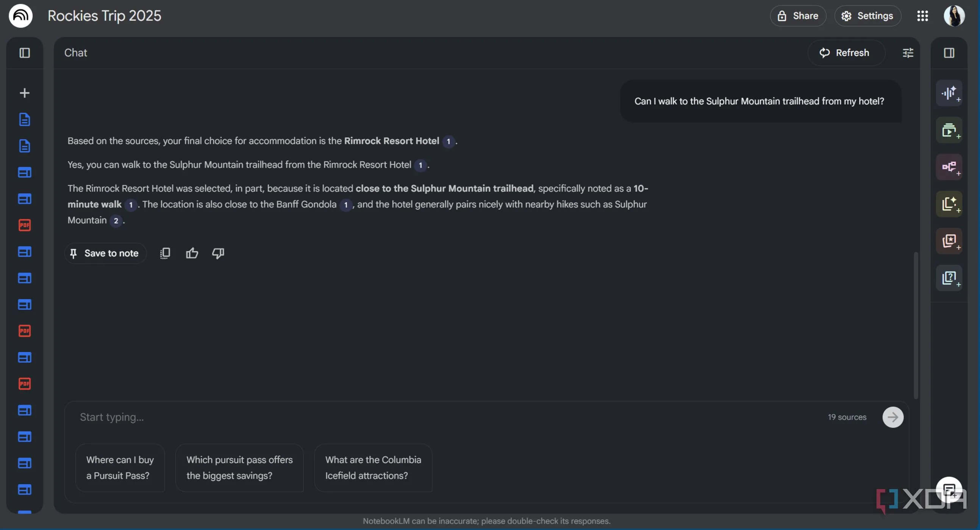
Task: Open the Google apps grid icon
Action: pyautogui.click(x=922, y=16)
